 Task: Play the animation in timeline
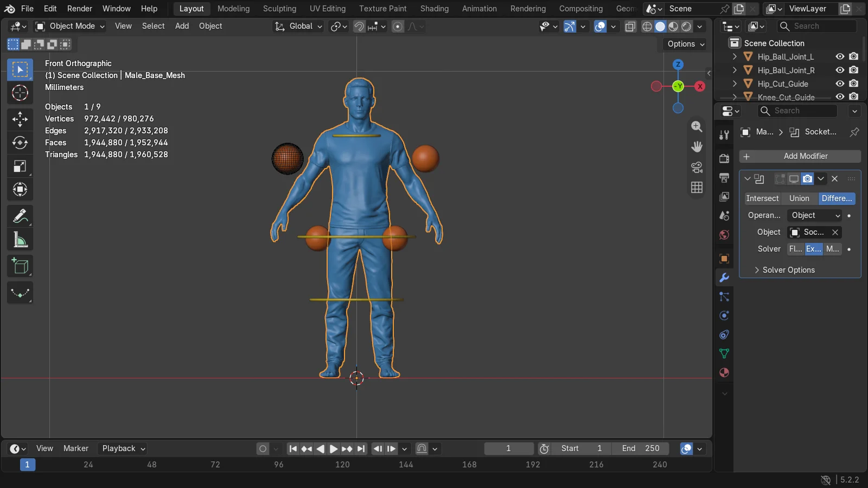click(334, 448)
